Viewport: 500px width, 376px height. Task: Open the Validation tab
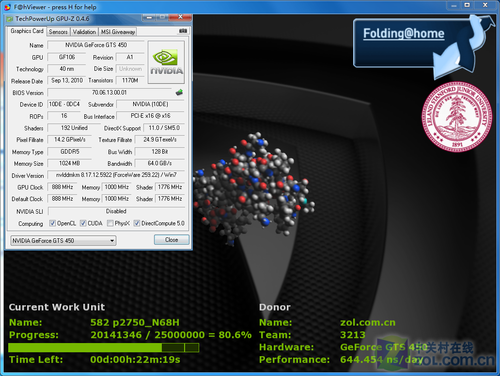[84, 32]
